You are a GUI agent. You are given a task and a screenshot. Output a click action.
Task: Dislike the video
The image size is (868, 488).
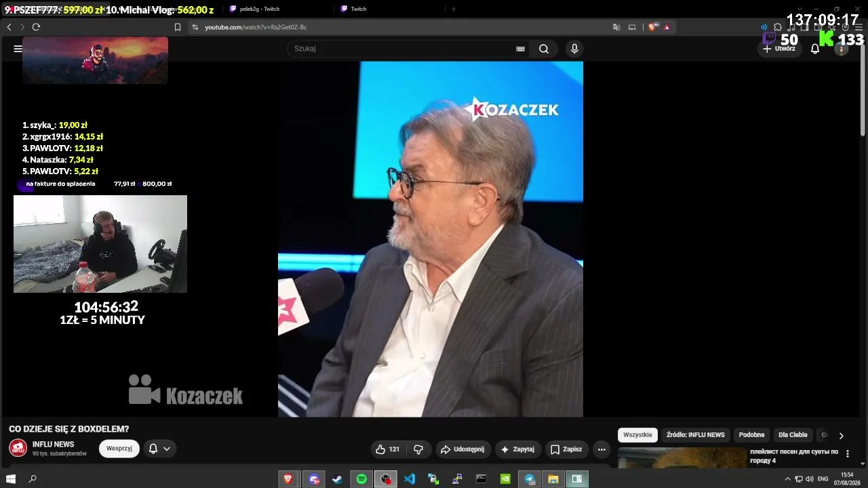pyautogui.click(x=418, y=449)
